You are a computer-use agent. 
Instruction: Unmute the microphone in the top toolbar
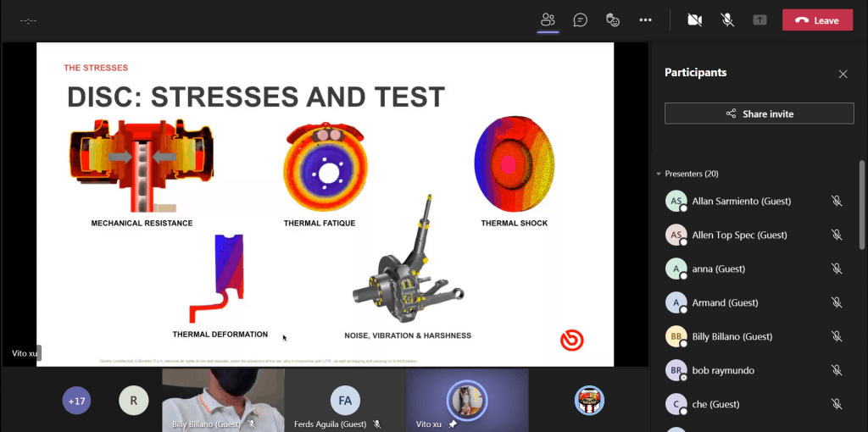click(x=727, y=20)
